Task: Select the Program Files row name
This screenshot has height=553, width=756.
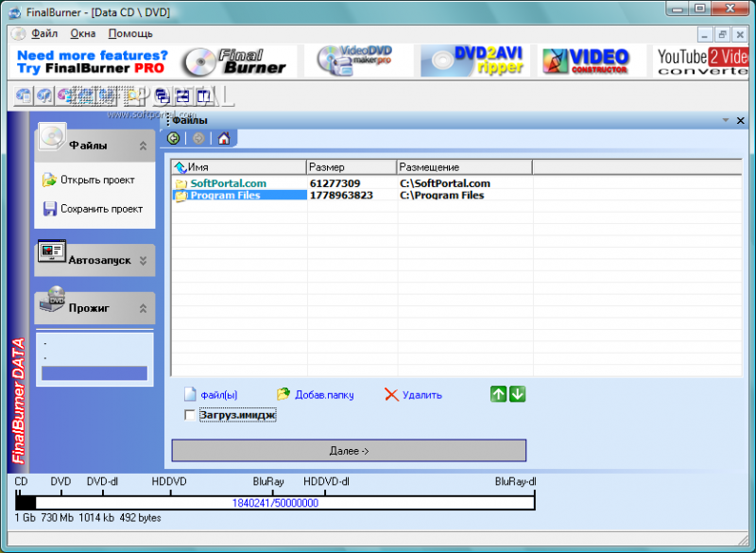Action: (225, 196)
